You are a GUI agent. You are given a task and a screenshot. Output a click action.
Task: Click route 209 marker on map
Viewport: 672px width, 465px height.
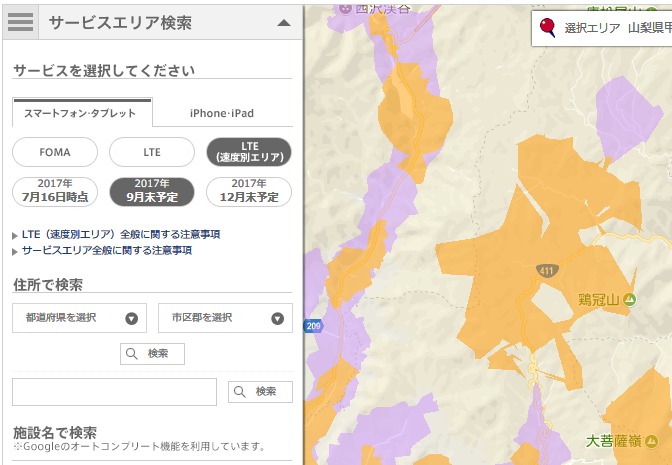click(313, 326)
